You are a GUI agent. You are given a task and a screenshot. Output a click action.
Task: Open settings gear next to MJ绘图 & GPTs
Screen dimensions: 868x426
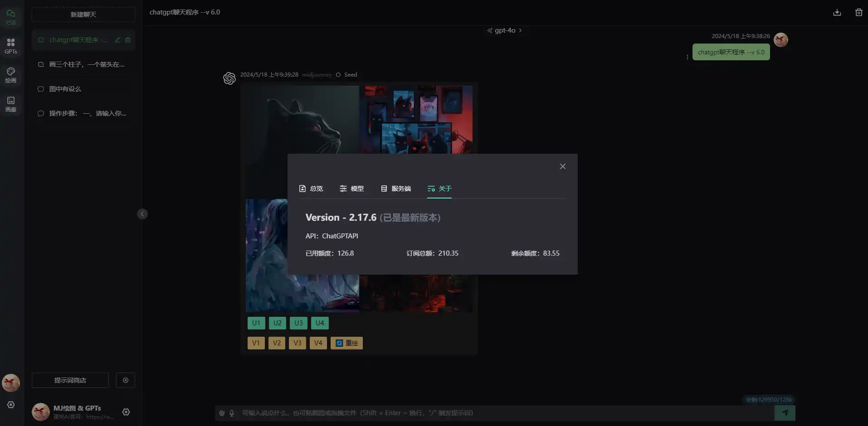click(126, 412)
